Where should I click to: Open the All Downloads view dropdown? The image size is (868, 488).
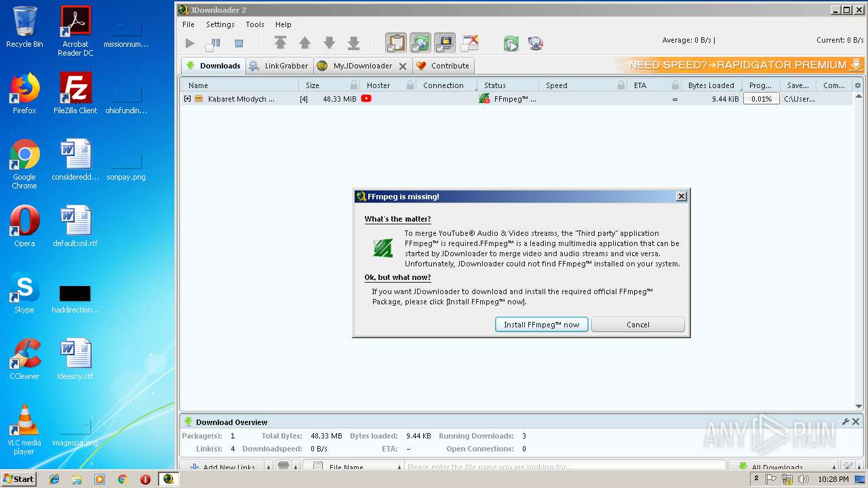tap(782, 466)
